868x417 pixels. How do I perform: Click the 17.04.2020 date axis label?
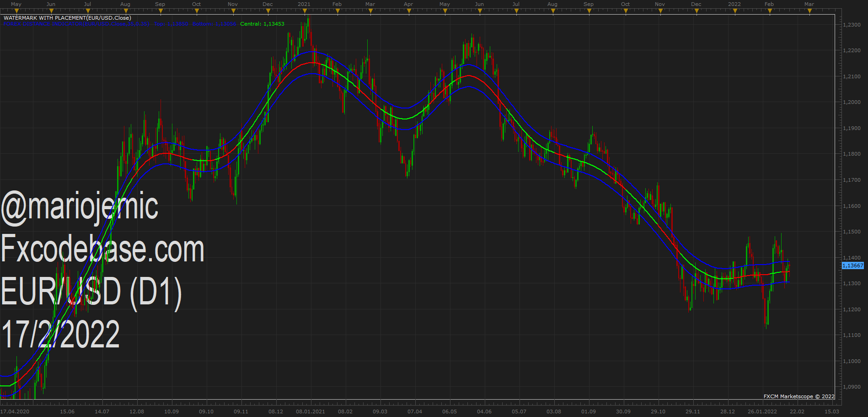[x=15, y=412]
